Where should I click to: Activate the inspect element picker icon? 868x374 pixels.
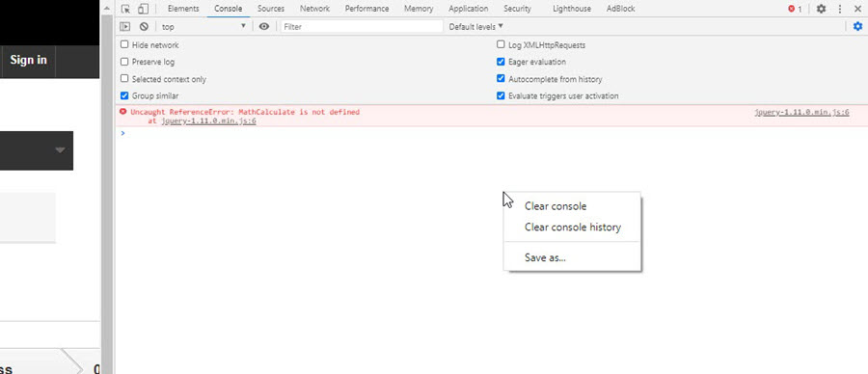pos(125,9)
